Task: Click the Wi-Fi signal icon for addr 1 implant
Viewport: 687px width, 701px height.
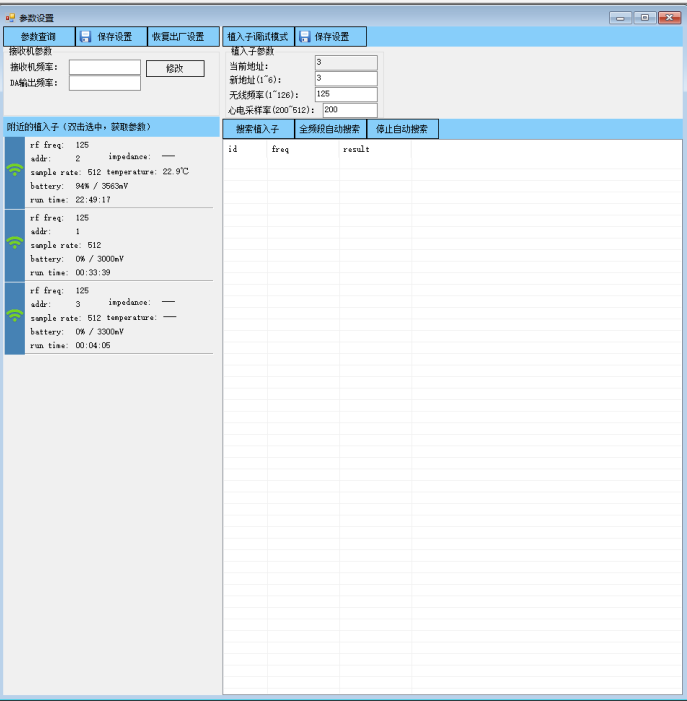Action: [x=15, y=243]
